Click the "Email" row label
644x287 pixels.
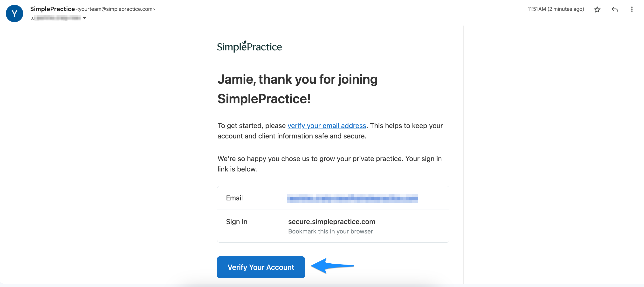(x=234, y=198)
